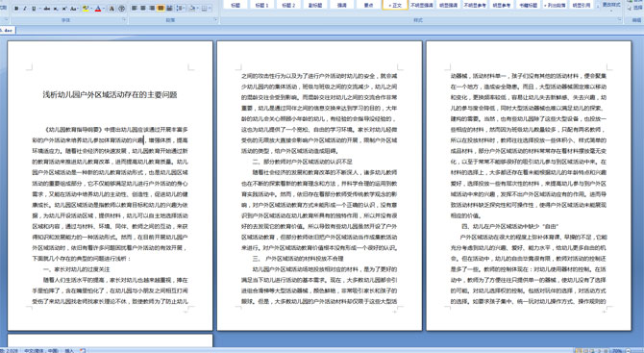
Task: Click the macro recording icon in the status bar
Action: point(83,350)
